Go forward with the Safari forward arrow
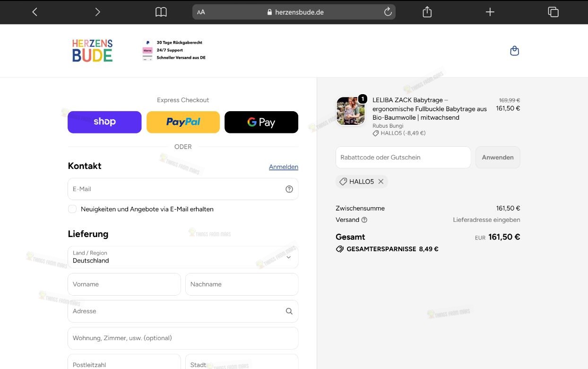The height and width of the screenshot is (369, 588). (97, 12)
